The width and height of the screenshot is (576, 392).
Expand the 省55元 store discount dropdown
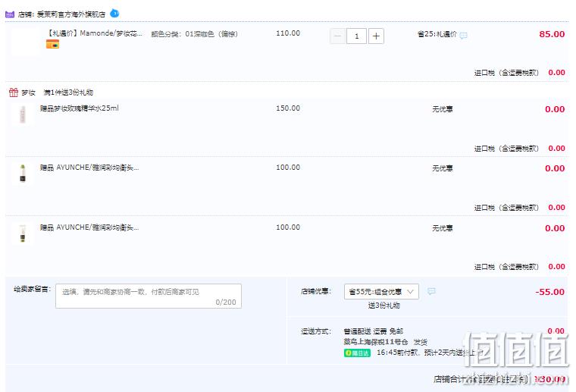pos(381,292)
